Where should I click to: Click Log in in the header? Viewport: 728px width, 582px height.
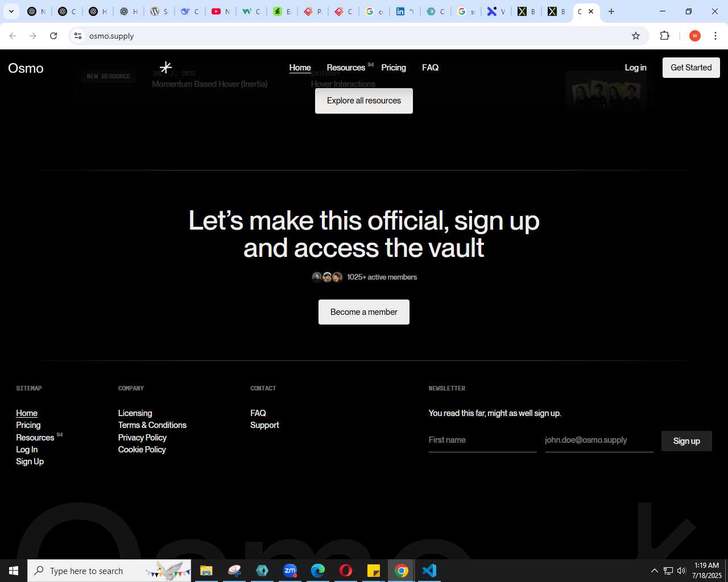click(x=635, y=68)
